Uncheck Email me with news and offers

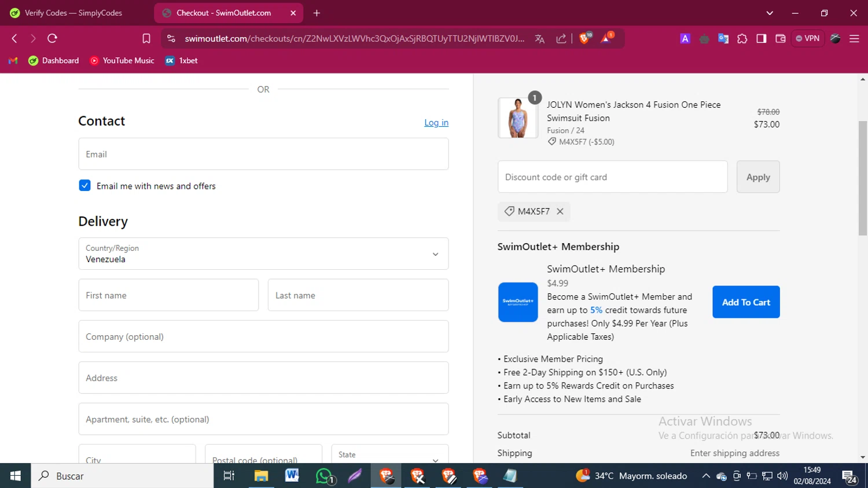(x=84, y=186)
